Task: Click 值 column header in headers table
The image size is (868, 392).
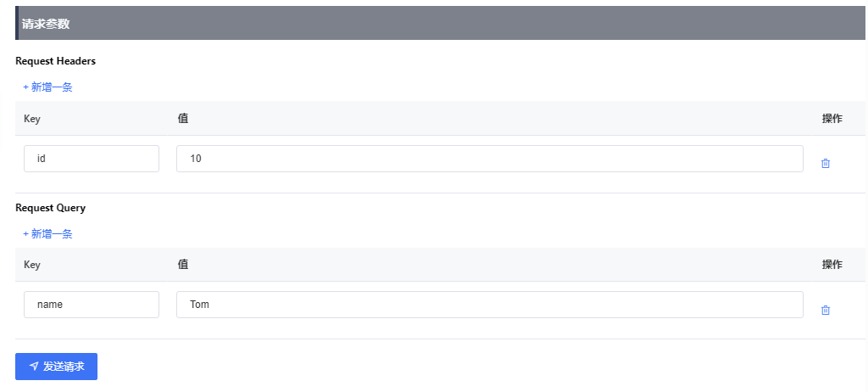Action: click(x=182, y=119)
